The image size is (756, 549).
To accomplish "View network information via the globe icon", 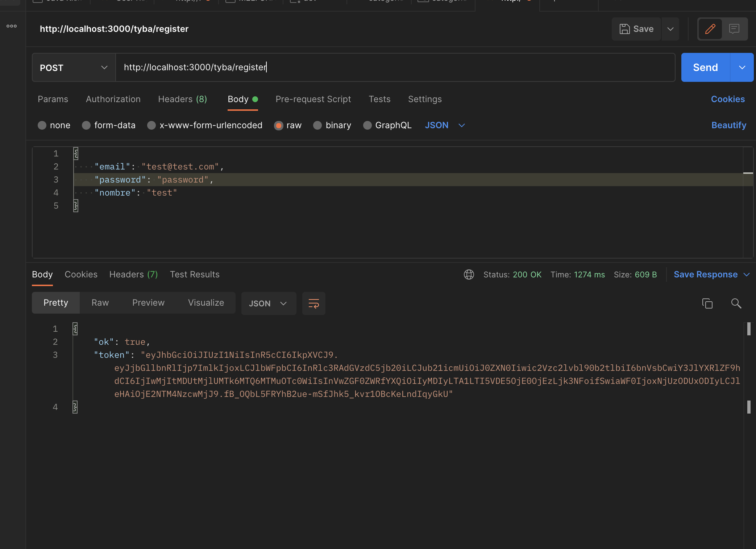I will 469,274.
